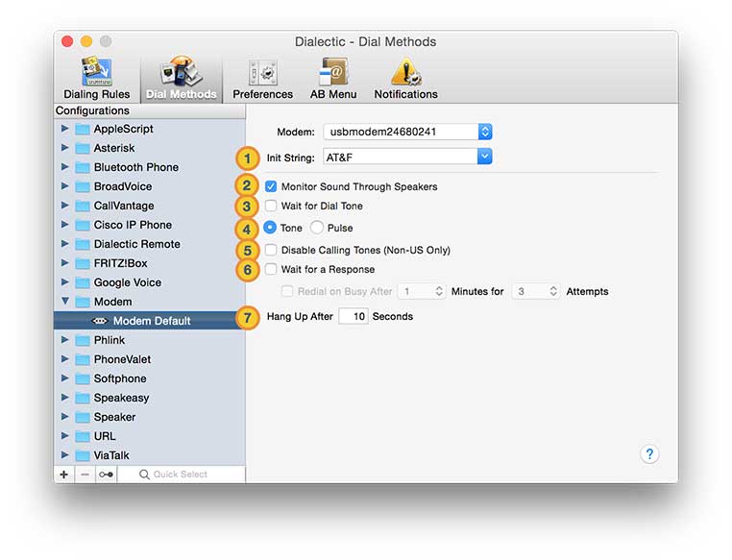Select the Asterisk folder icon

[83, 148]
